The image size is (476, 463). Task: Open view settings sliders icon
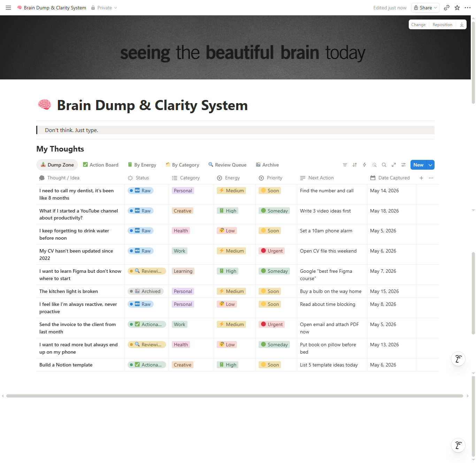click(x=404, y=165)
